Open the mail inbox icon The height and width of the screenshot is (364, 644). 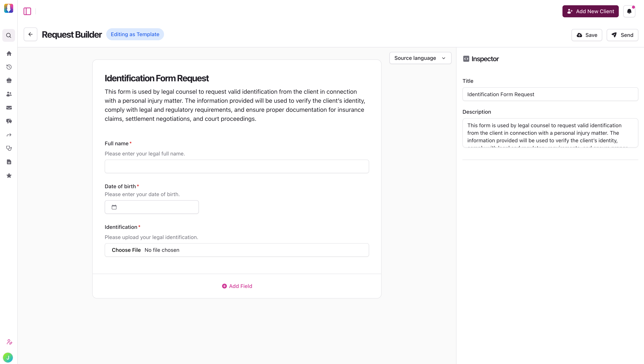point(9,107)
